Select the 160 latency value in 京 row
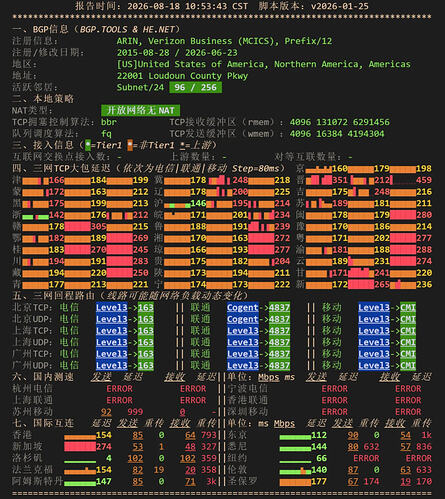Image resolution: width=445 pixels, height=499 pixels. (340, 168)
